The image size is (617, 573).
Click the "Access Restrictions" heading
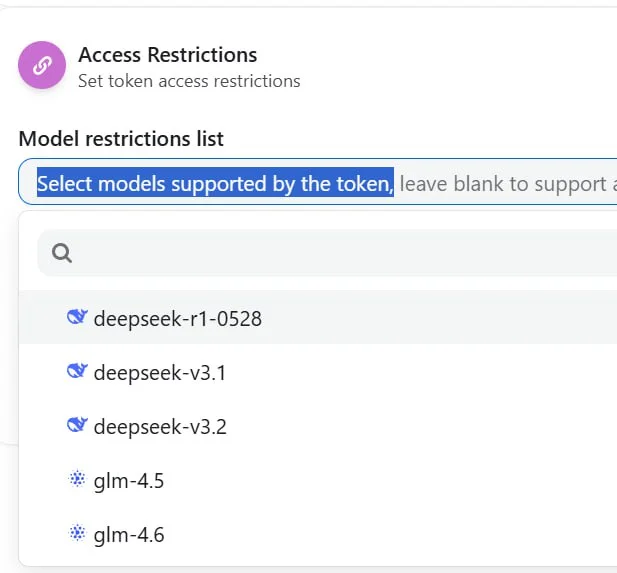[x=168, y=55]
